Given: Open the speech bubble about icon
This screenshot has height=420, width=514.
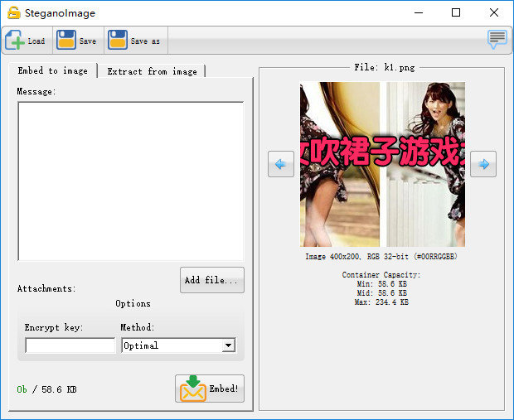Looking at the screenshot, I should pos(497,40).
